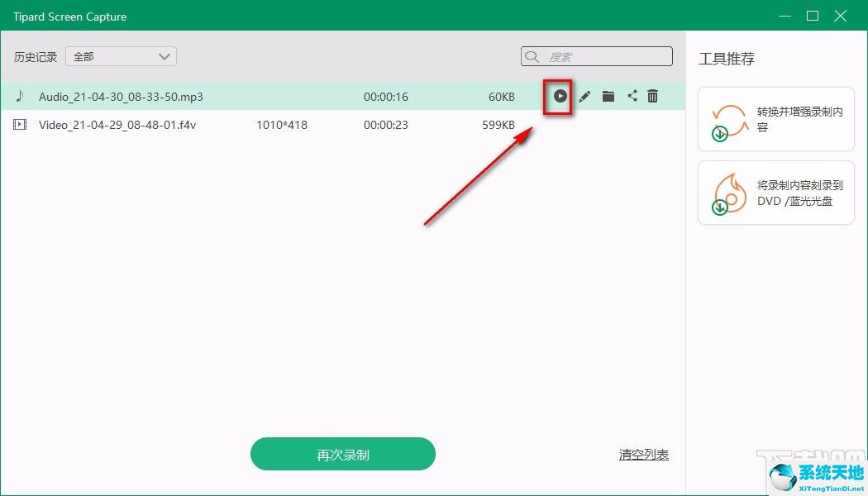Click the magnifier icon in the search box
Image resolution: width=868 pixels, height=496 pixels.
[x=532, y=56]
